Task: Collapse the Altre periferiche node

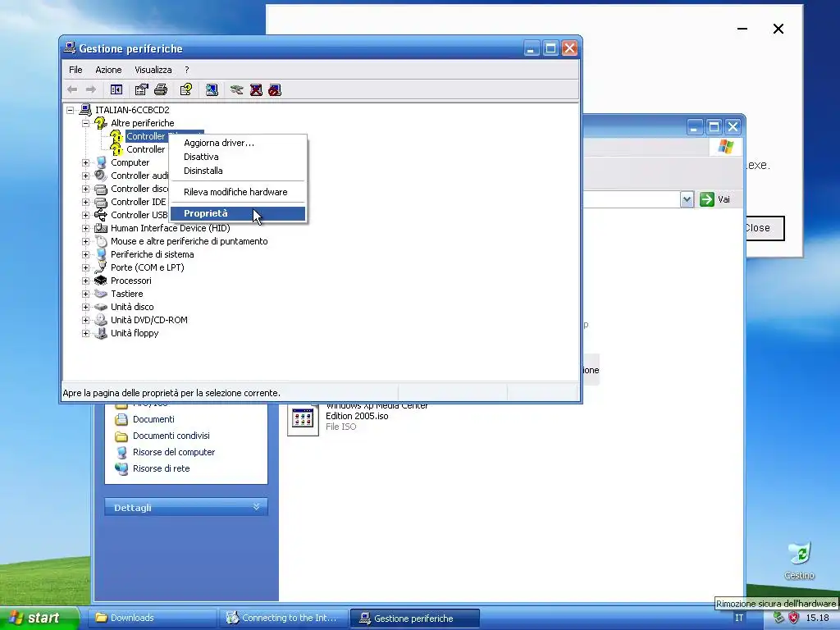Action: [x=85, y=123]
